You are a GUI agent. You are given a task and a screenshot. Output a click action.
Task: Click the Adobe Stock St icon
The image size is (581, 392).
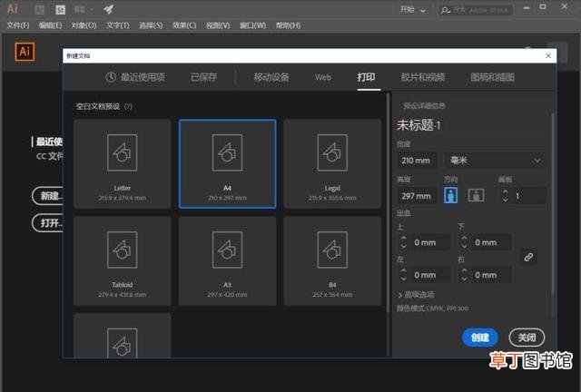pyautogui.click(x=61, y=10)
